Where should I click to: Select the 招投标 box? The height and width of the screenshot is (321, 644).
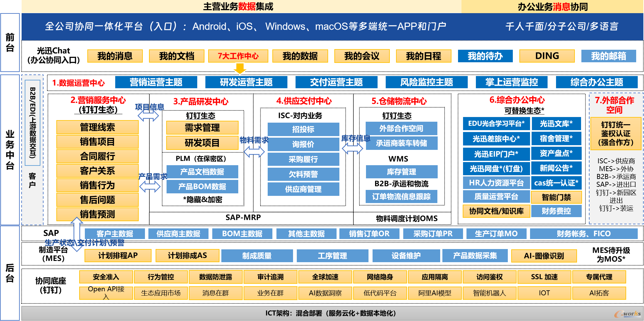[303, 129]
